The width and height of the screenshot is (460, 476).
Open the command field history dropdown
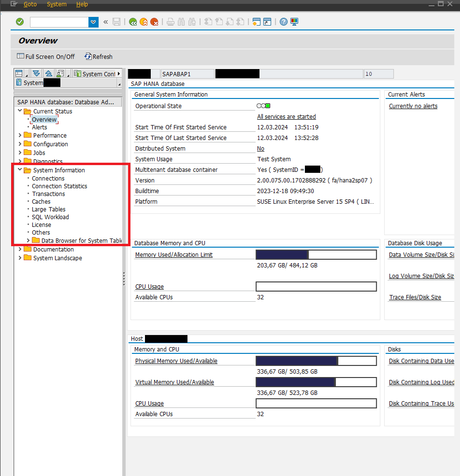pyautogui.click(x=93, y=22)
